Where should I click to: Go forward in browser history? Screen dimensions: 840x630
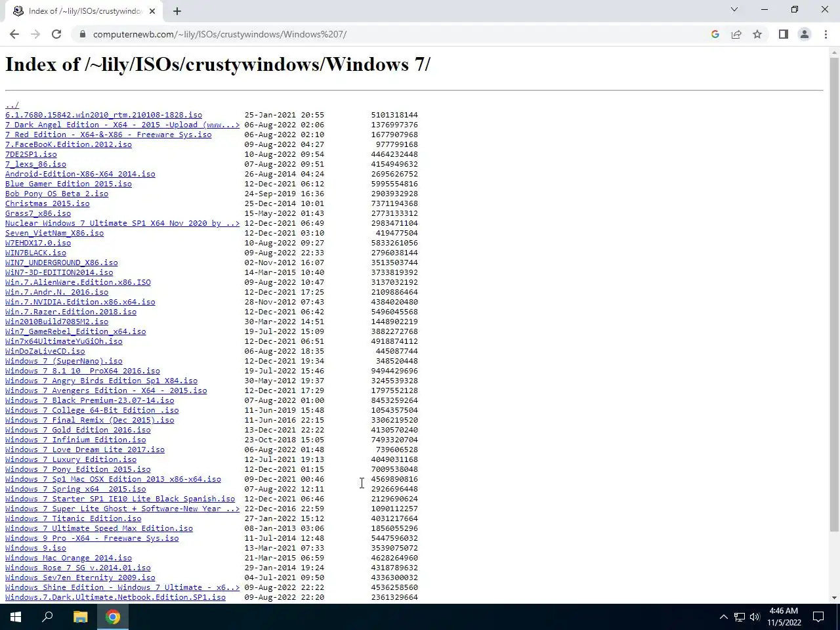click(x=35, y=34)
